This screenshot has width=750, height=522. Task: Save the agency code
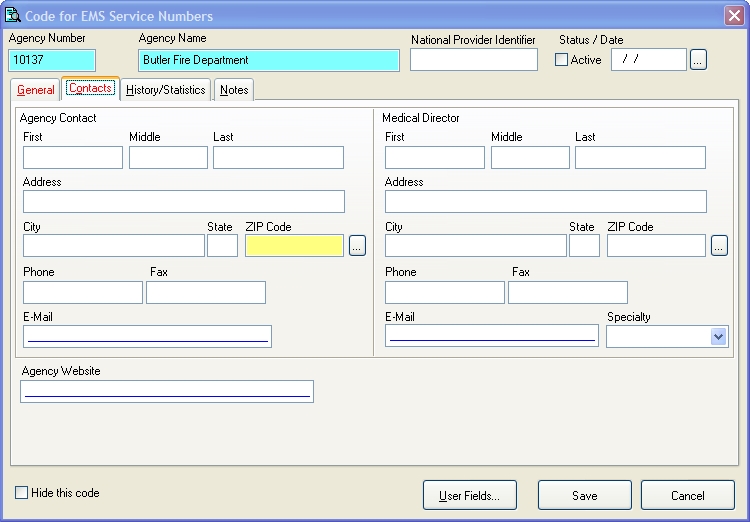pos(585,495)
